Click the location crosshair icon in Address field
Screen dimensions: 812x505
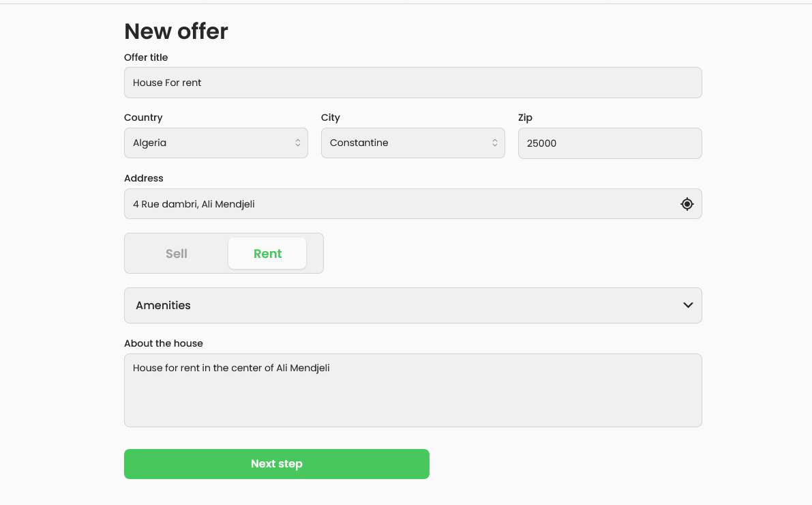point(687,203)
